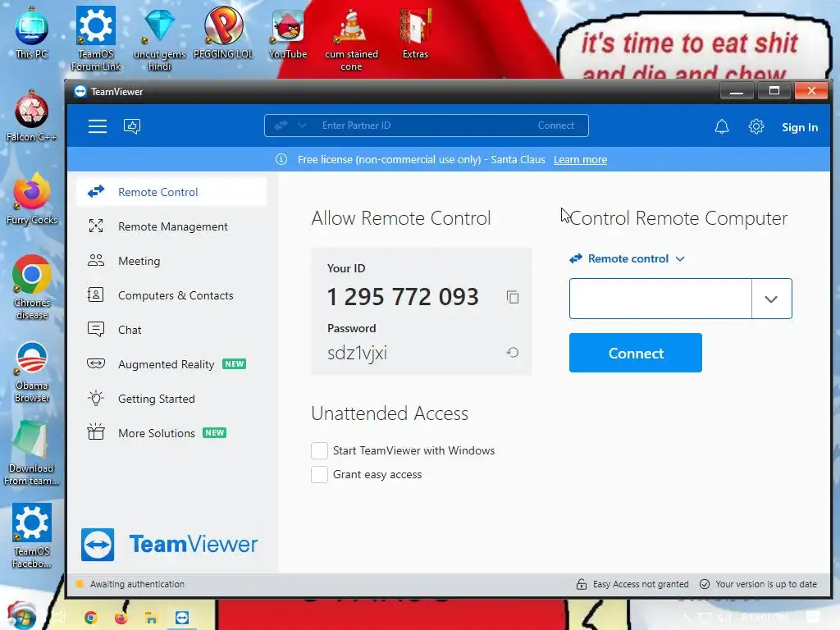Open the notifications bell
This screenshot has width=840, height=630.
pyautogui.click(x=722, y=127)
